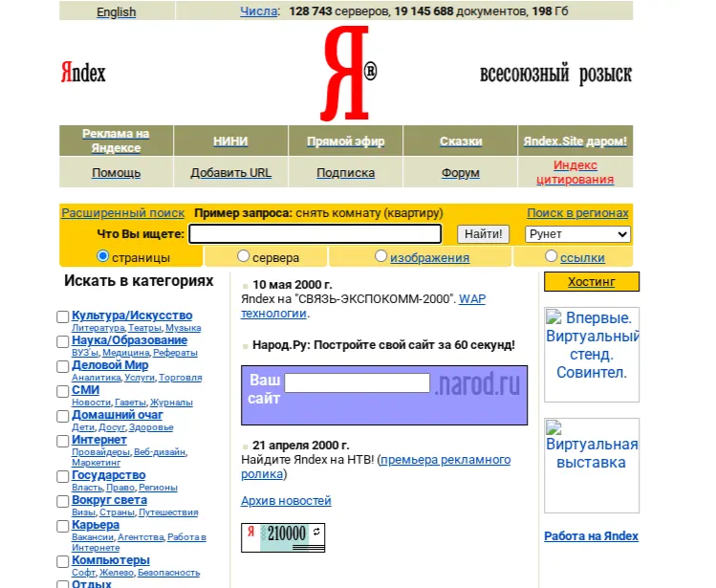Image resolution: width=716 pixels, height=588 pixels.
Task: Select the ссылки radio option
Action: point(552,256)
